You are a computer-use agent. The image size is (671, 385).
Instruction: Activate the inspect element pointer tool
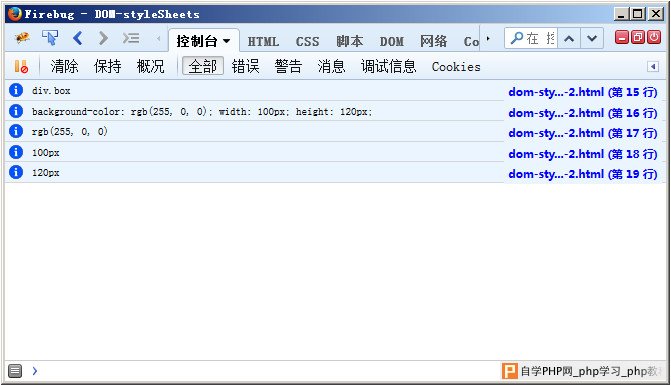pyautogui.click(x=50, y=38)
